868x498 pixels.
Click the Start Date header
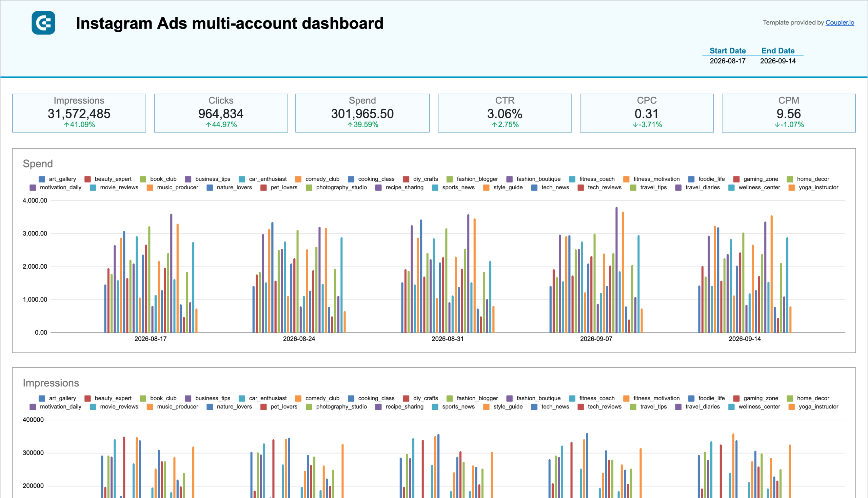(727, 51)
